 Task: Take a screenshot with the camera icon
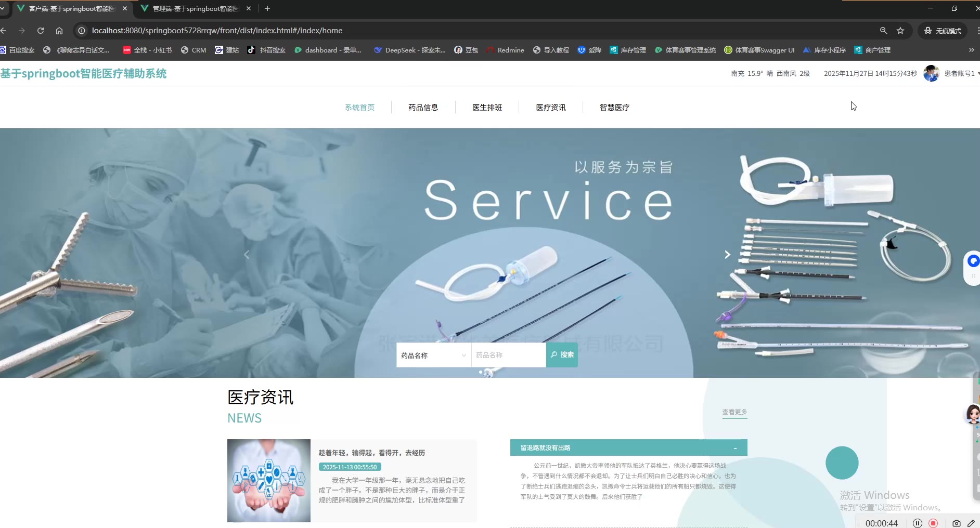point(956,523)
